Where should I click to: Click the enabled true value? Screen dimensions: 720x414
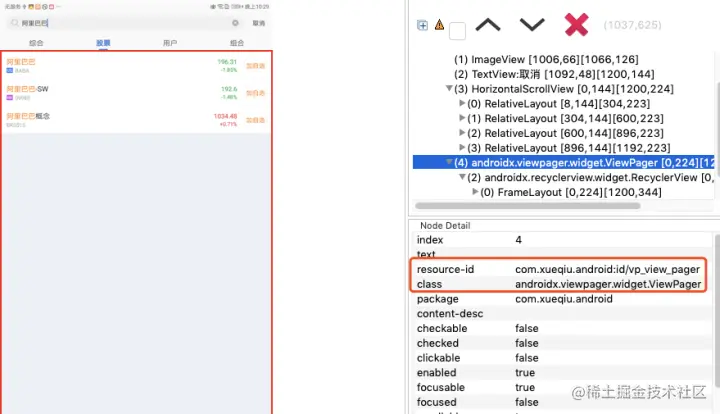tap(525, 372)
